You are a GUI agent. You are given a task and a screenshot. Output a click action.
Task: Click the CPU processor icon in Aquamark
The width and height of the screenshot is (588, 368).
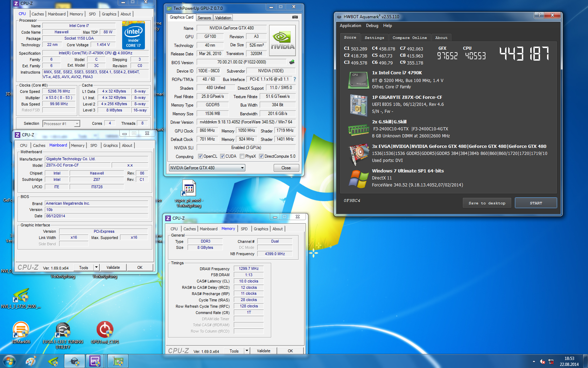358,80
